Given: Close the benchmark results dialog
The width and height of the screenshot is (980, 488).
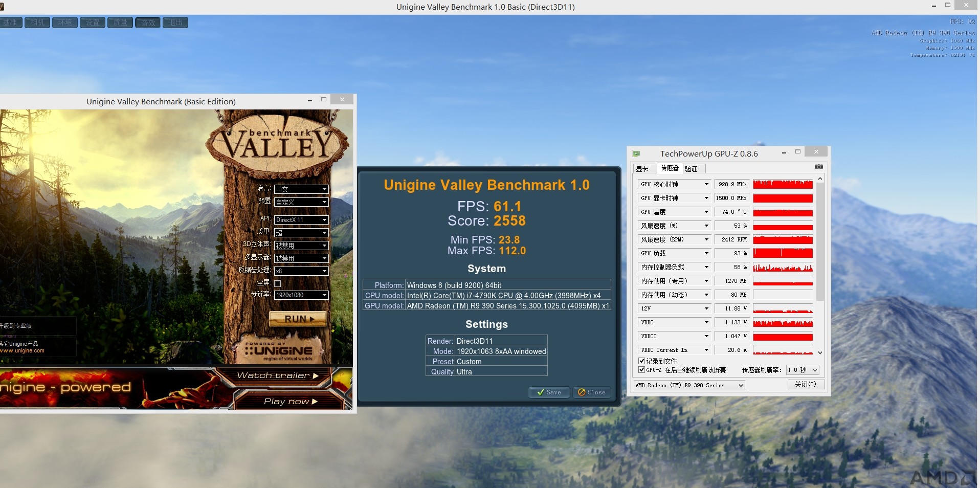Looking at the screenshot, I should 592,392.
